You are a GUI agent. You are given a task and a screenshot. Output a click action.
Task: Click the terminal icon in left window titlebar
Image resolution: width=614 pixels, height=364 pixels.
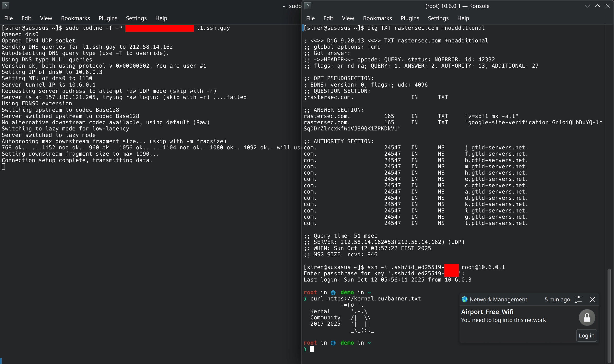pos(6,6)
